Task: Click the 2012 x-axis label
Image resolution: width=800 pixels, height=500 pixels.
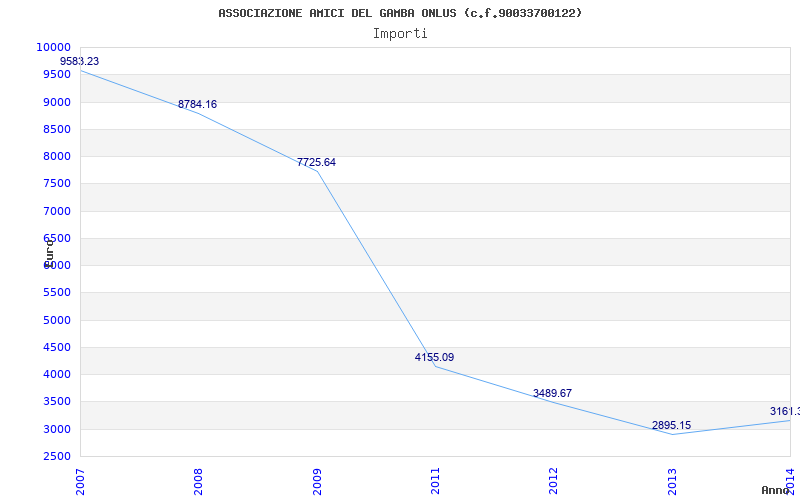Action: coord(554,481)
